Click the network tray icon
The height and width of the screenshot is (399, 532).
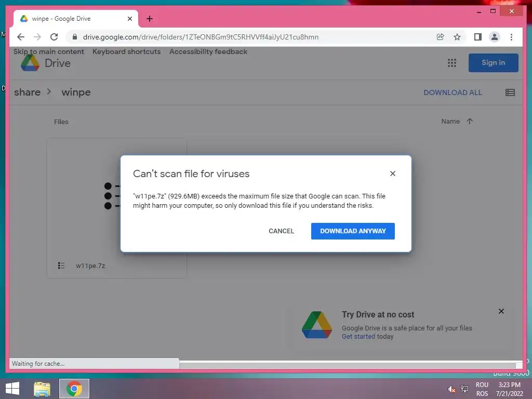[464, 389]
